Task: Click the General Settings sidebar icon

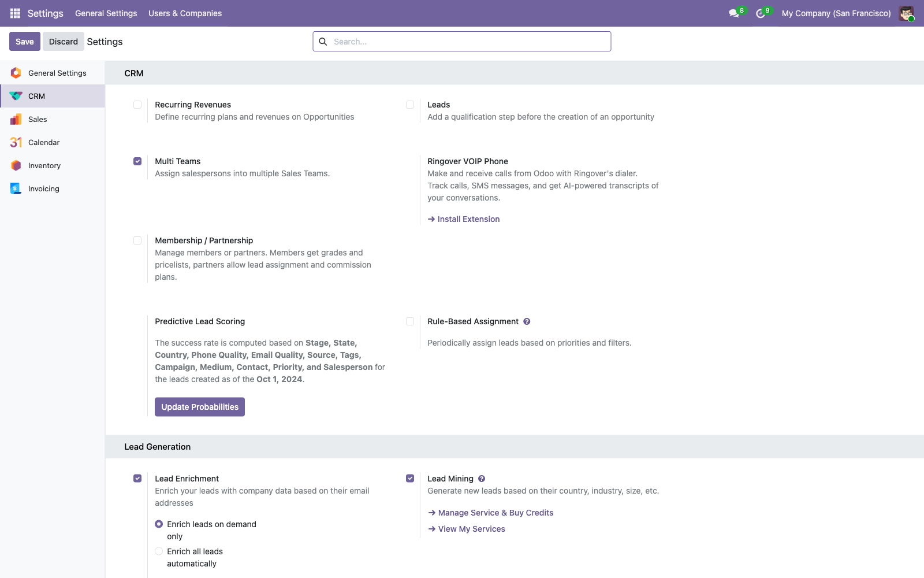Action: (x=16, y=73)
